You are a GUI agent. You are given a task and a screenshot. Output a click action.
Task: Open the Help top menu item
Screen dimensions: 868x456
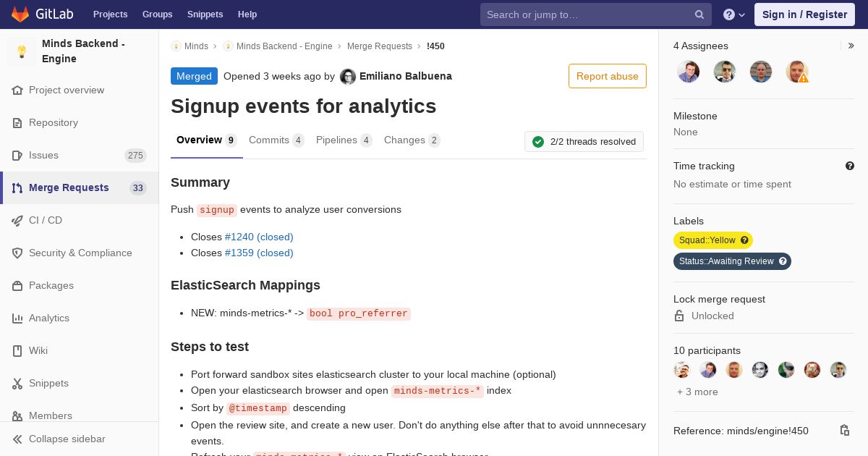[x=247, y=14]
